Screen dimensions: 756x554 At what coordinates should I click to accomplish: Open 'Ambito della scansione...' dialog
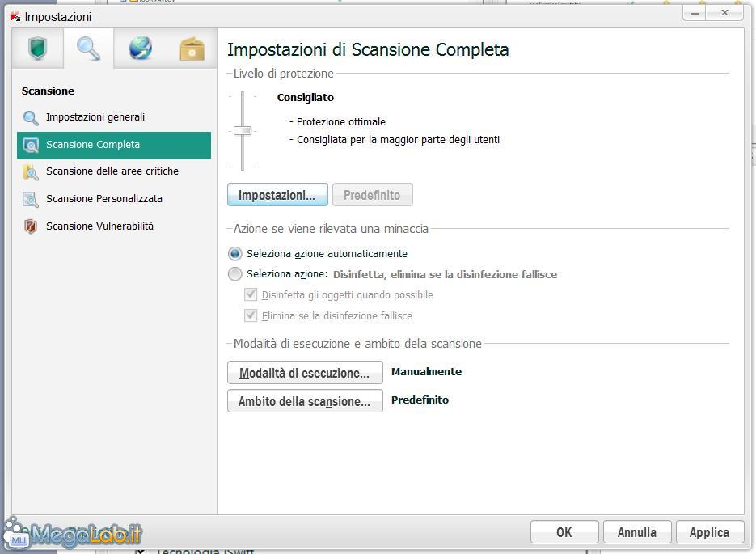305,401
